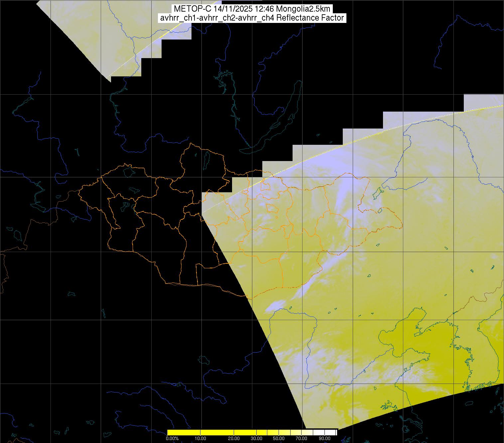Pick the white high-reflectance end of the colorbar
504x443 pixels.
pos(331,432)
